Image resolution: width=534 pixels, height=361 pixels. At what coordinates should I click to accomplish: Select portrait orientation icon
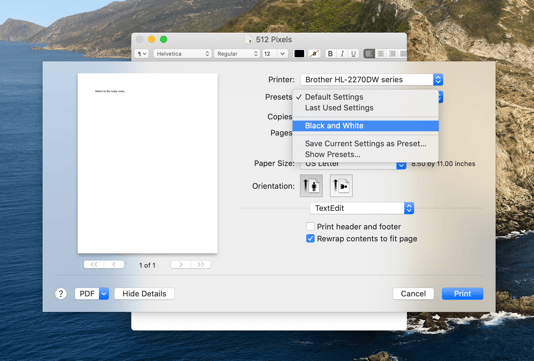(311, 186)
